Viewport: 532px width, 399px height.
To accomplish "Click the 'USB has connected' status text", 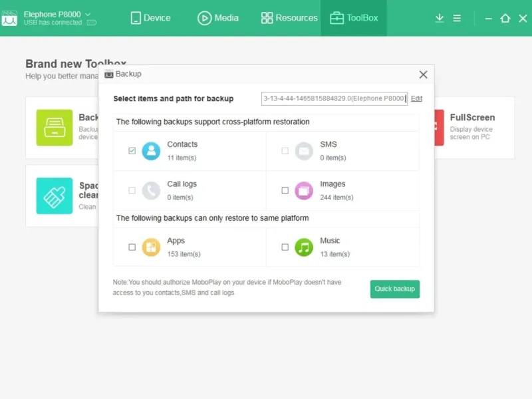I will [x=53, y=23].
